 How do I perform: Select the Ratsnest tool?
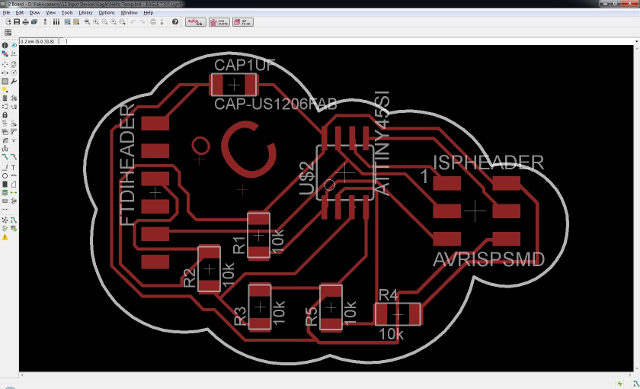tap(5, 220)
